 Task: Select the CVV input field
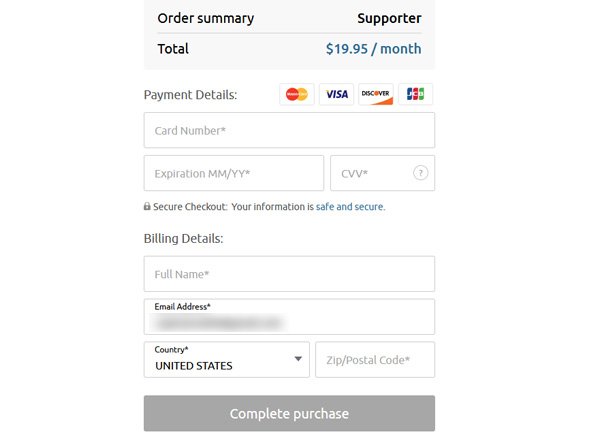pos(382,173)
